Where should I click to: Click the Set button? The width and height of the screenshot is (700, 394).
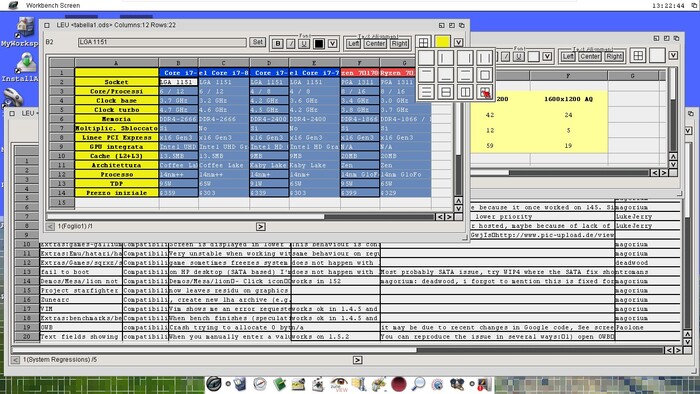[258, 42]
